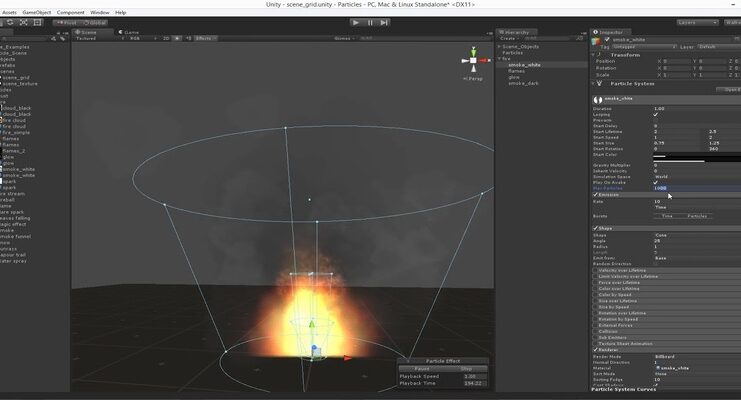
Task: Click the Playback Speed field
Action: pyautogui.click(x=474, y=376)
